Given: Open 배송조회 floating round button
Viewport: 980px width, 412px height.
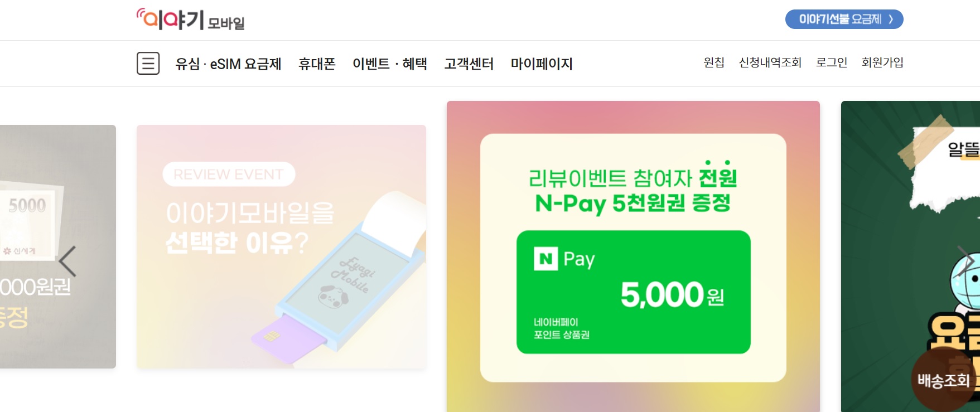Looking at the screenshot, I should [x=944, y=381].
